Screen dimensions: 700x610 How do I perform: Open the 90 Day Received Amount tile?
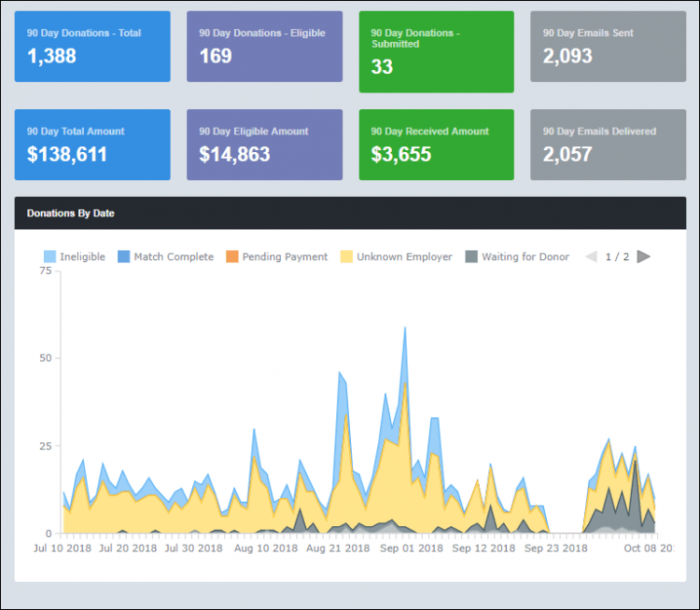coord(436,145)
